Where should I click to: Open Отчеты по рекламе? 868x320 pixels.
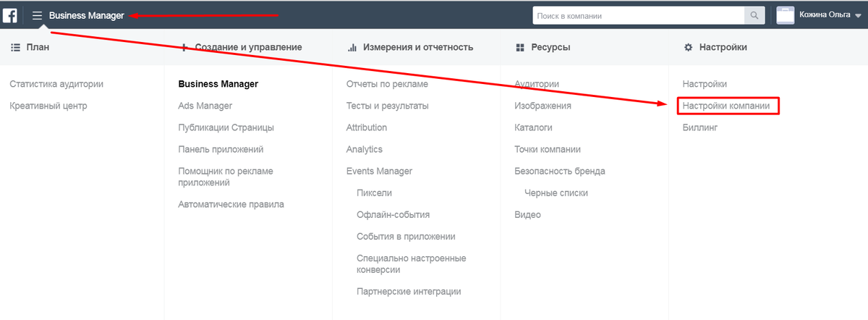point(387,84)
